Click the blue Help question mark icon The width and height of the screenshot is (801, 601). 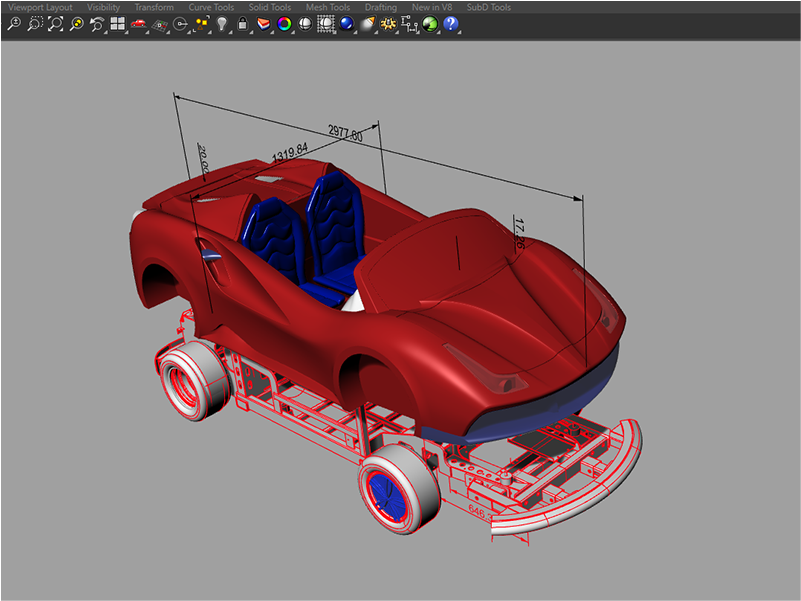(451, 24)
